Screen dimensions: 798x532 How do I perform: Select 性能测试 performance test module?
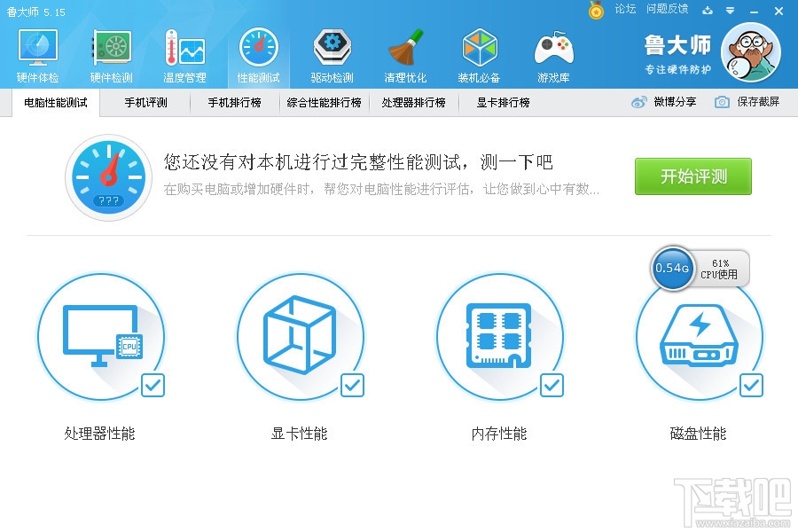pos(259,56)
